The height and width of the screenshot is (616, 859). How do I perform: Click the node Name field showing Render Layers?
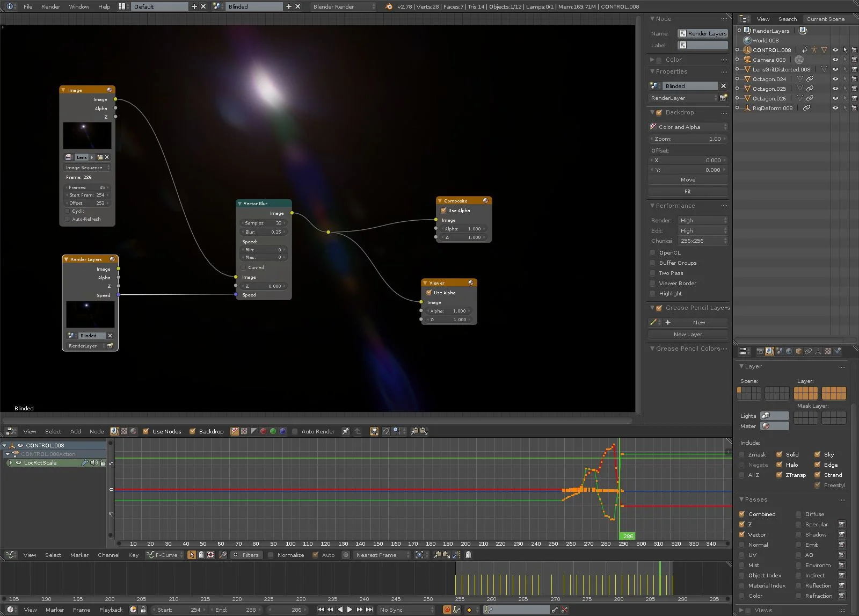703,33
